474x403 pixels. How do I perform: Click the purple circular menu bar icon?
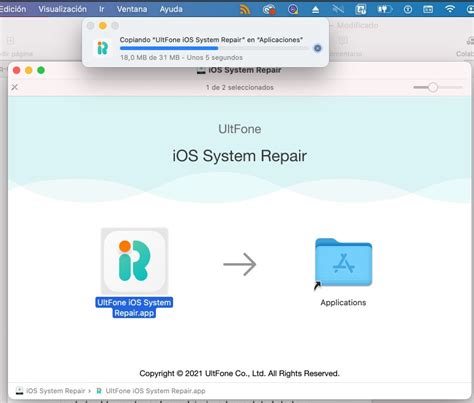[x=293, y=9]
